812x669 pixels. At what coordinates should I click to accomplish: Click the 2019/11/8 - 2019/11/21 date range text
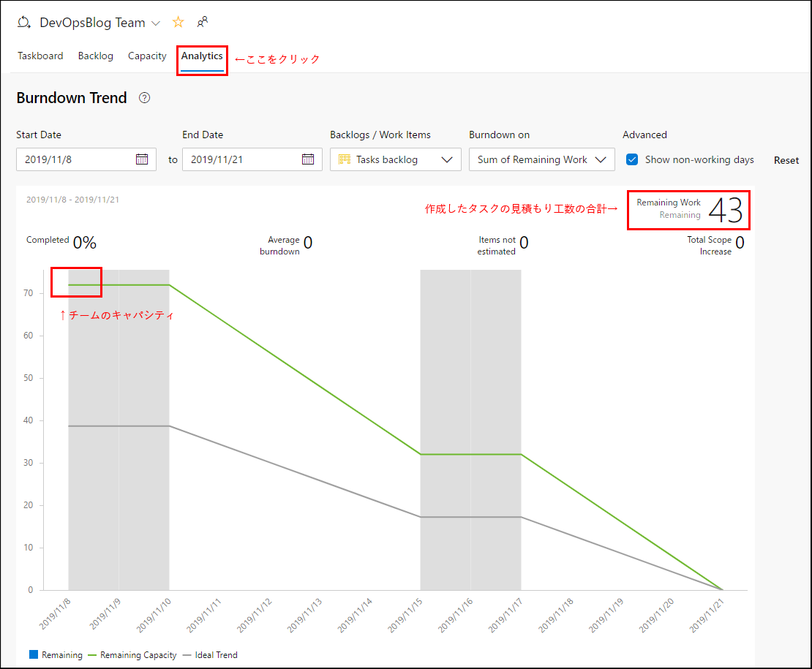pos(72,200)
